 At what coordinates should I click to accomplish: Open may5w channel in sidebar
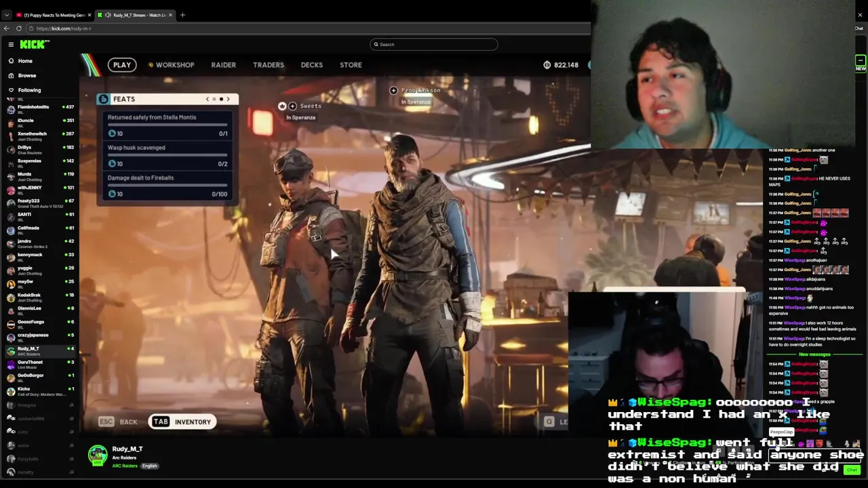40,283
